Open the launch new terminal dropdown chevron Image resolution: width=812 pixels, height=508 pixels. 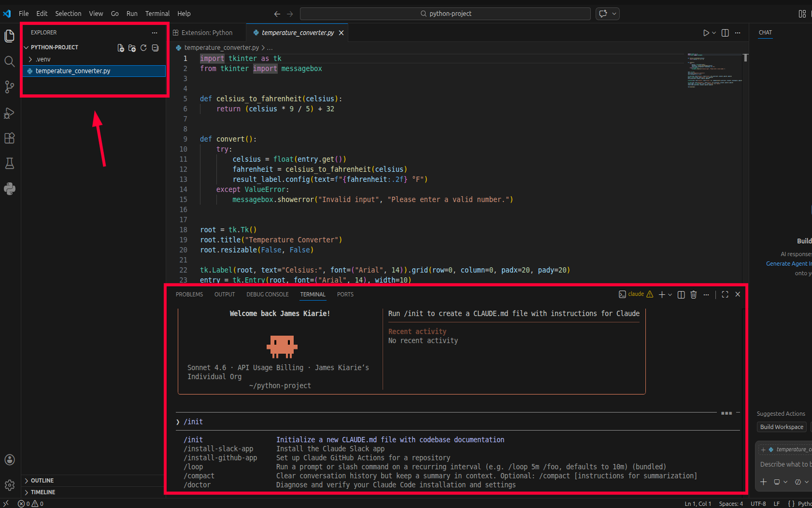click(671, 294)
